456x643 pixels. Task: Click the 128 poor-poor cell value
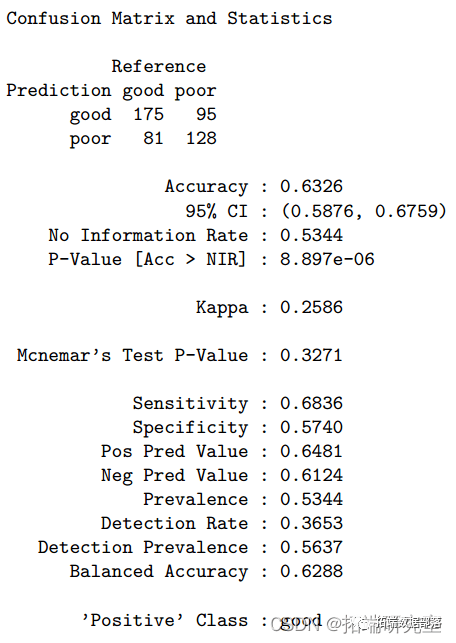click(201, 138)
